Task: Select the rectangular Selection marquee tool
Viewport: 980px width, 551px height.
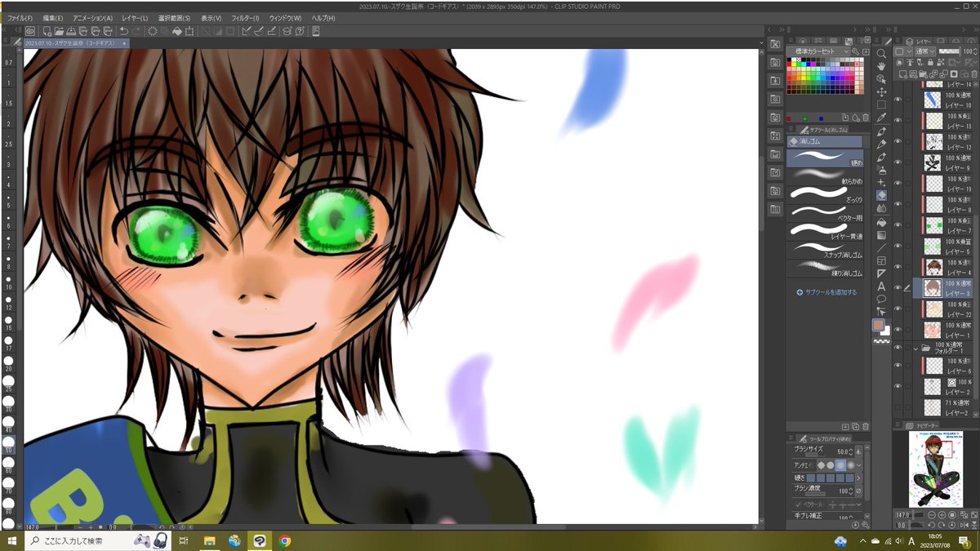Action: 881,104
